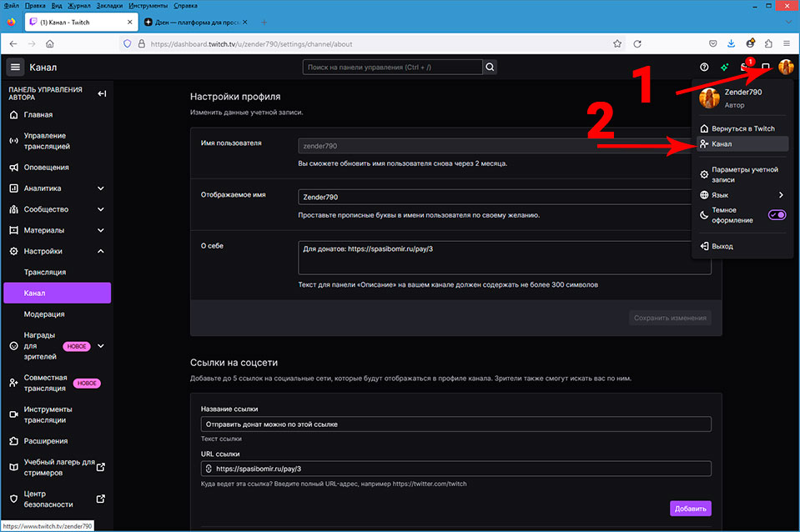Click the search magnifier button
Screen dimensions: 800x532
(x=490, y=67)
